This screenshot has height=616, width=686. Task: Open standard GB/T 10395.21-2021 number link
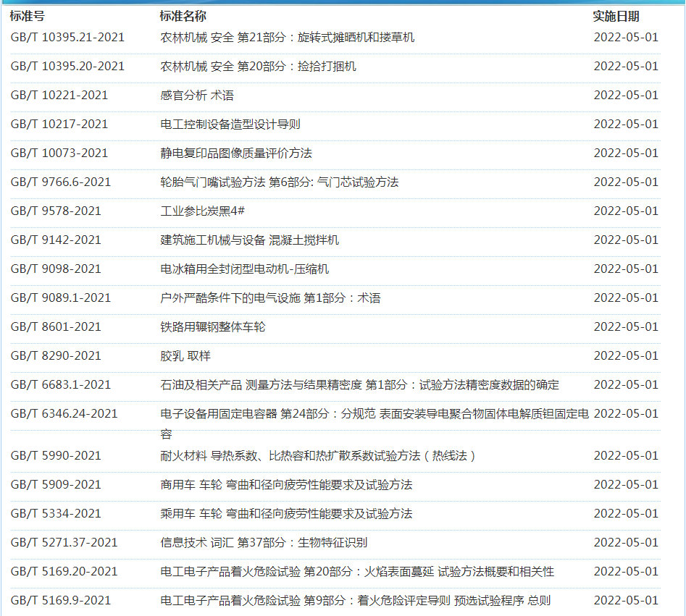67,37
